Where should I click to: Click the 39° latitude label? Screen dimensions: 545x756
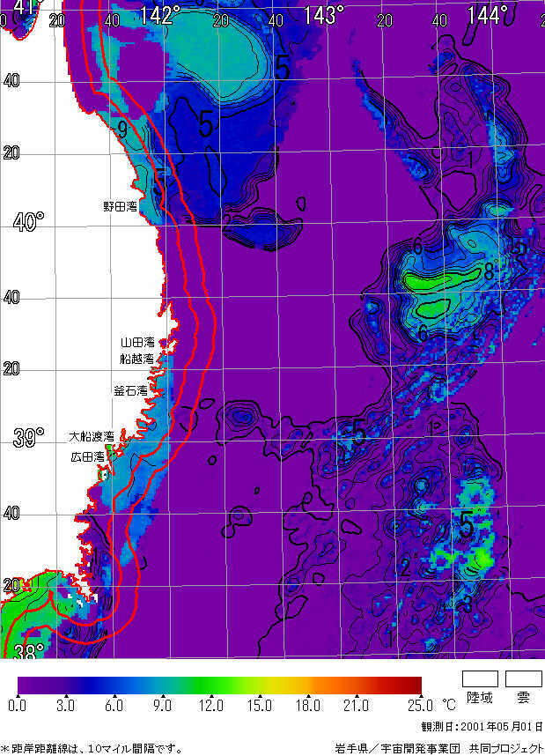click(x=28, y=438)
